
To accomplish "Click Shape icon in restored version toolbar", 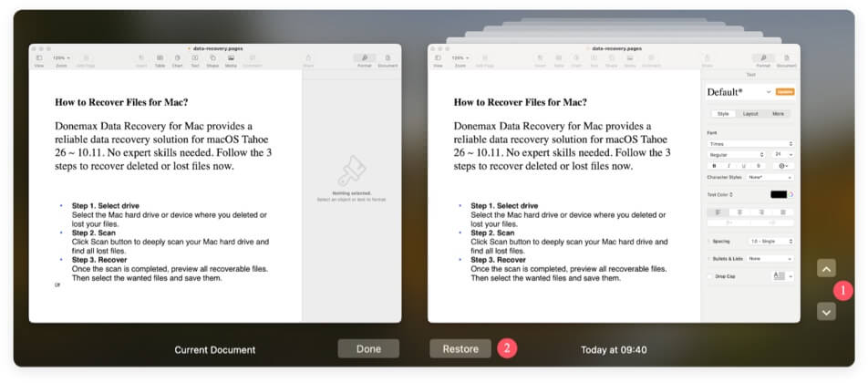I will [612, 57].
